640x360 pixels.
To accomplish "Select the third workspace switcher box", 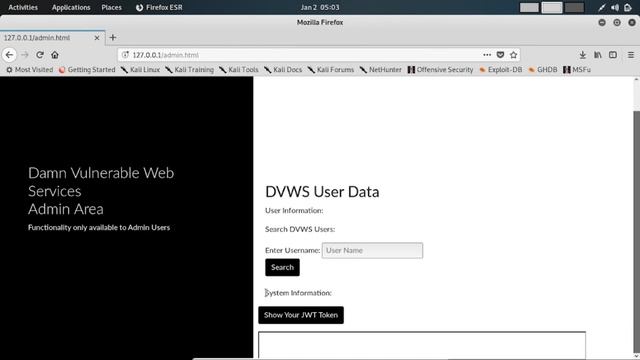I will (574, 7).
